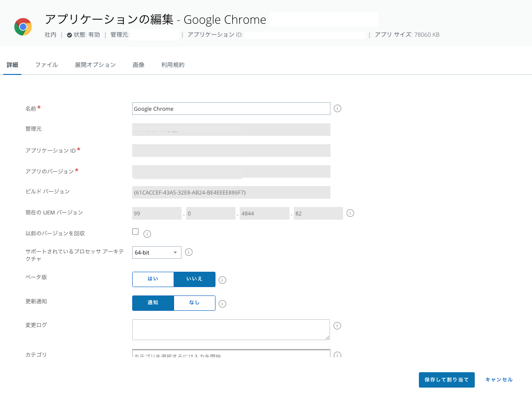The height and width of the screenshot is (402, 532).
Task: Click info icon beside ベータ版 toggle
Action: (x=222, y=280)
